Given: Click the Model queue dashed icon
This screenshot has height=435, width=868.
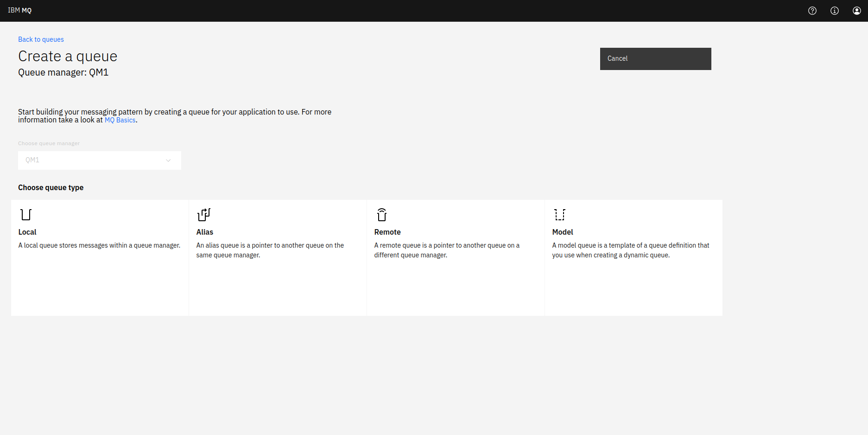Looking at the screenshot, I should tap(560, 215).
